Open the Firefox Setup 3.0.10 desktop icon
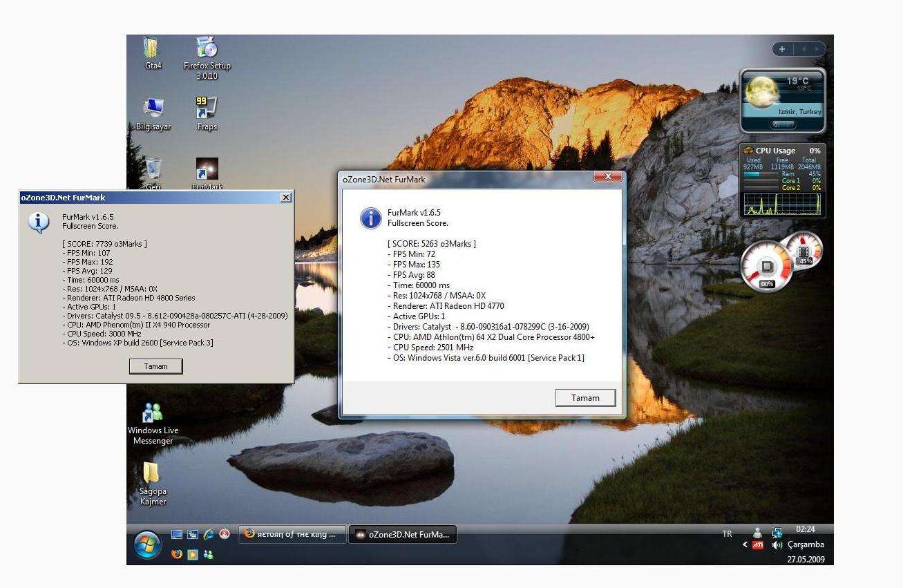The image size is (903, 588). point(207,58)
